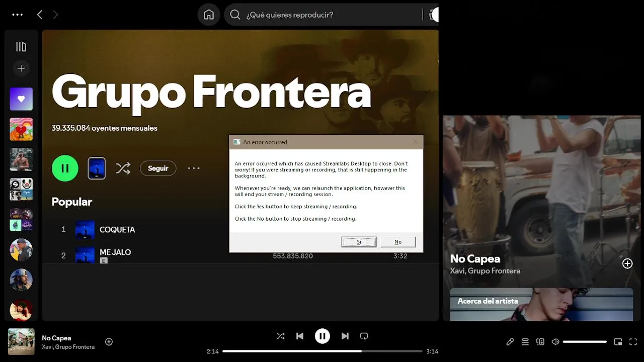The image size is (644, 362).
Task: Click the 39.335.084 oyentes mensuales text
Action: 105,128
